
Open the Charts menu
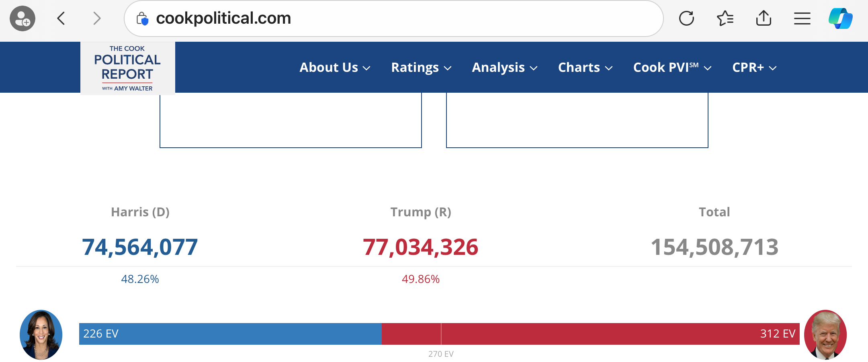[x=585, y=67]
